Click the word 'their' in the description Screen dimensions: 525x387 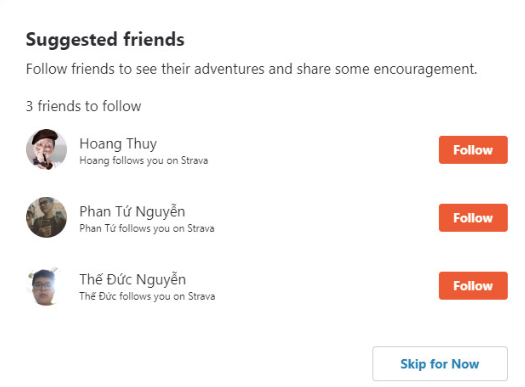(x=176, y=69)
